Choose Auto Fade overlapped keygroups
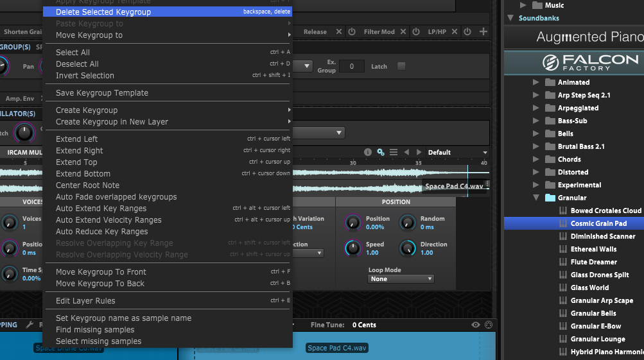 tap(168, 197)
